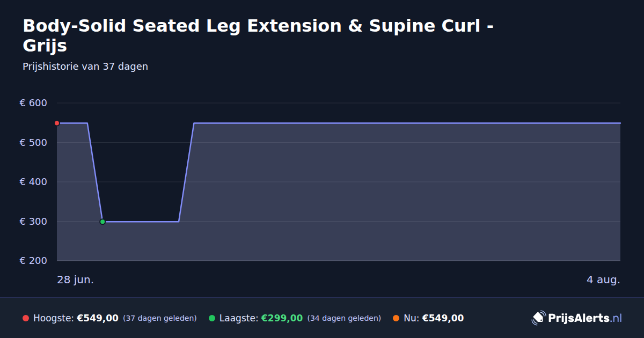Click the € 300 axis label
The width and height of the screenshot is (644, 338).
[33, 222]
